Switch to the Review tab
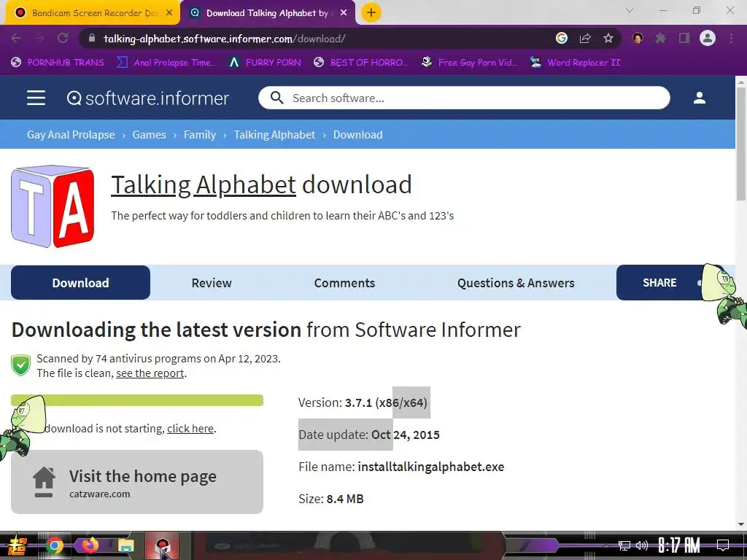 pyautogui.click(x=212, y=283)
